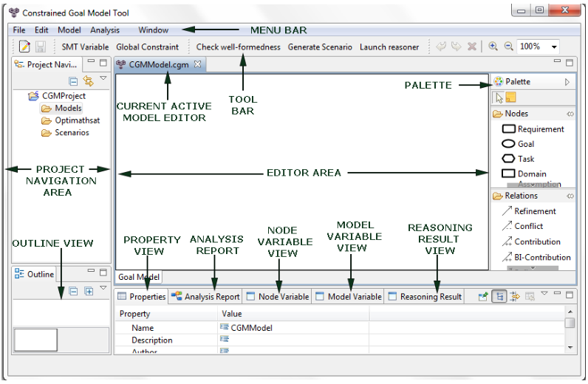This screenshot has height=384, width=588.
Task: Click the Redo arrow icon in toolbar
Action: 456,47
